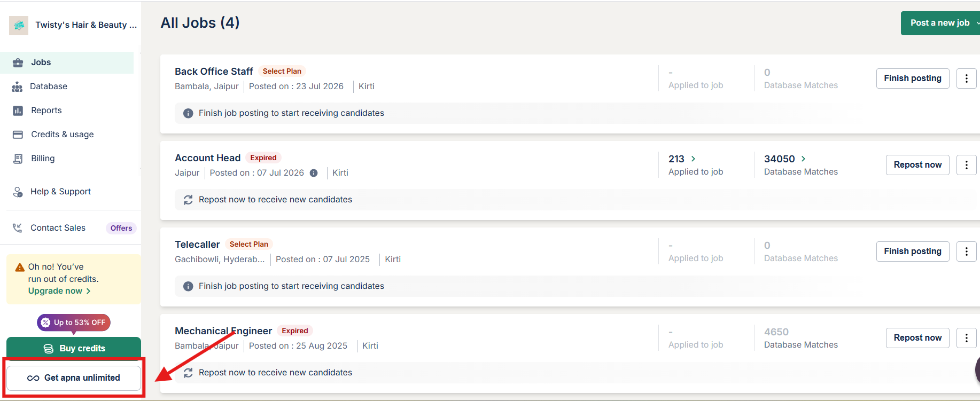Viewport: 980px width, 401px height.
Task: Open three-dot menu for Account Head job
Action: (x=966, y=165)
